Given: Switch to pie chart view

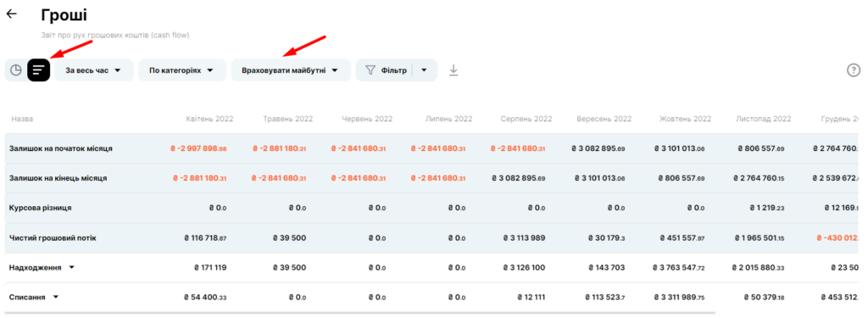Looking at the screenshot, I should pyautogui.click(x=16, y=70).
